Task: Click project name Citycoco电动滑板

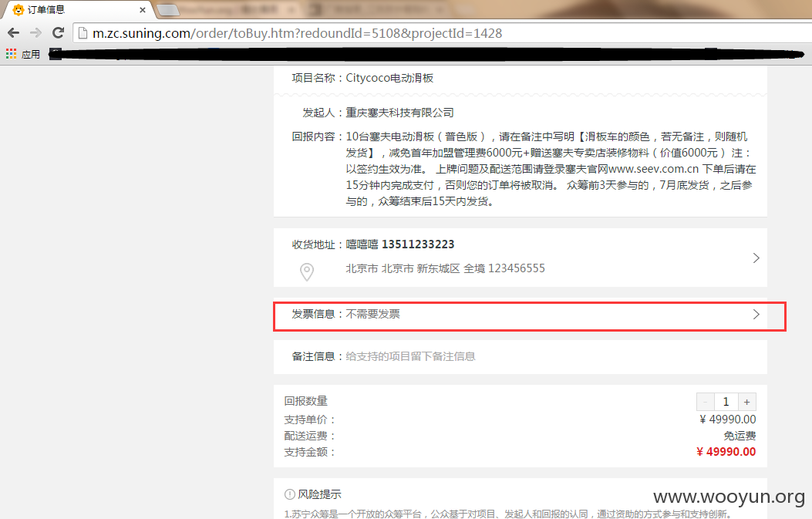Action: (389, 78)
